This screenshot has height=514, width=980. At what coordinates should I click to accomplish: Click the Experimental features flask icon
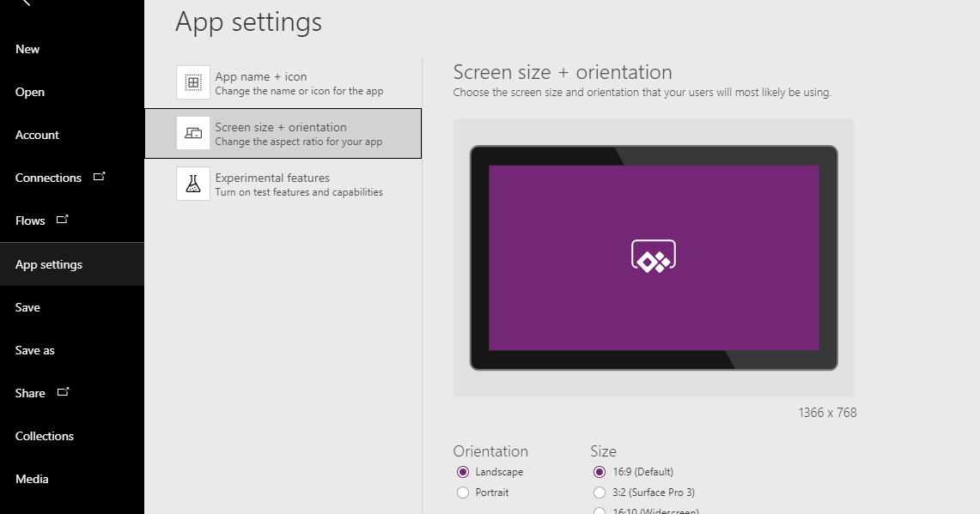192,184
